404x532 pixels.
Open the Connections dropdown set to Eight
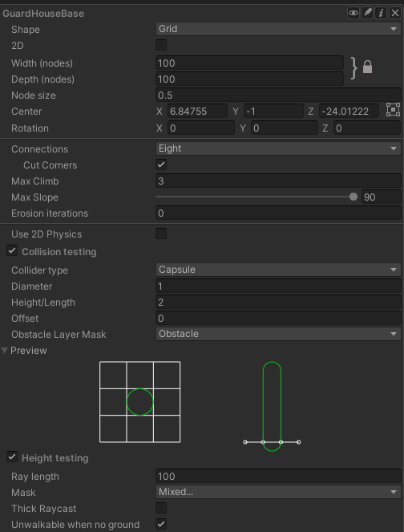pos(278,148)
